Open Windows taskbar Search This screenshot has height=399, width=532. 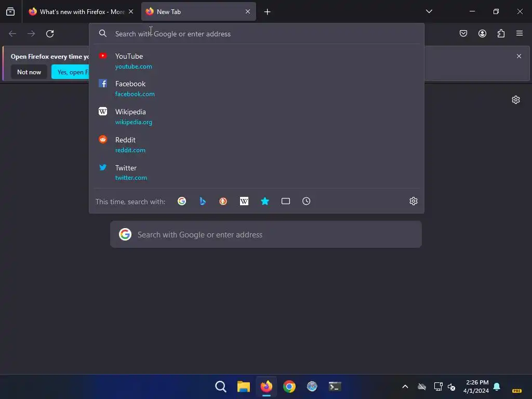point(220,387)
